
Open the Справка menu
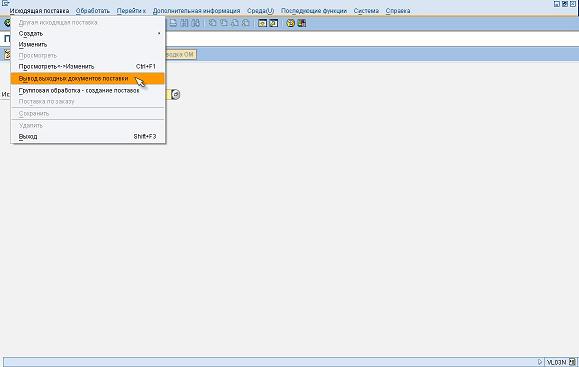coord(398,11)
